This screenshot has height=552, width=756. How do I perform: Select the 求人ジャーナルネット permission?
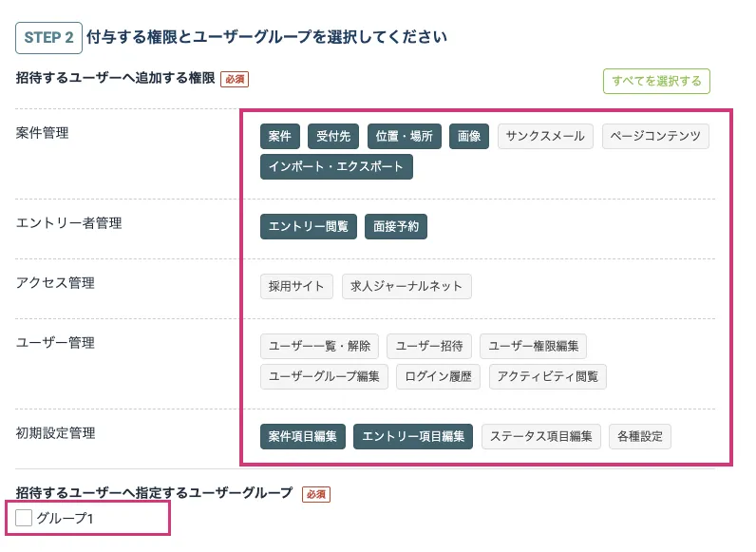[x=406, y=286]
